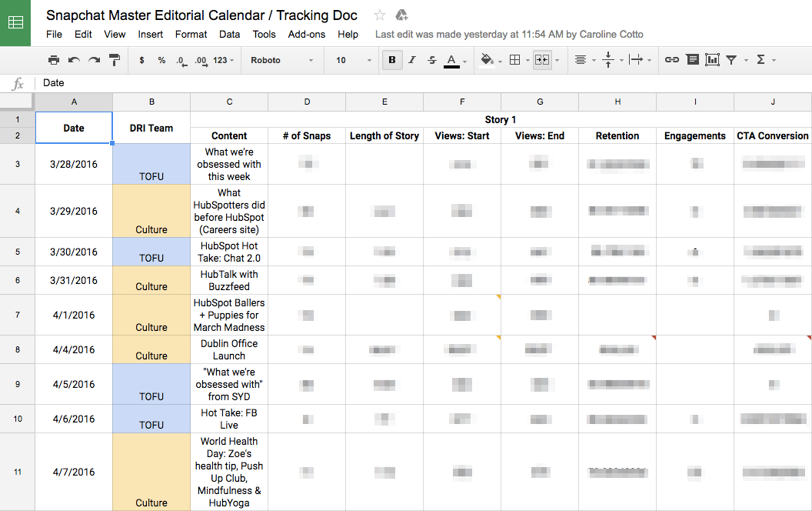
Task: Print the spreadsheet
Action: (x=53, y=60)
